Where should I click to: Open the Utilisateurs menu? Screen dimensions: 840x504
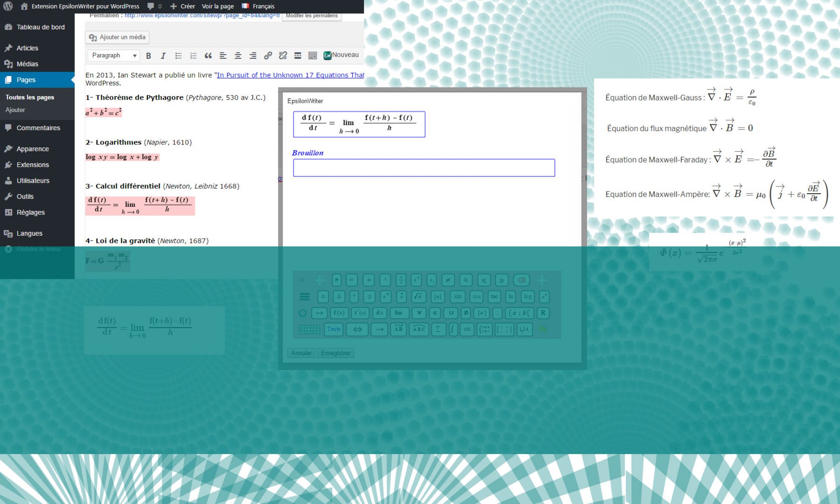coord(37,181)
